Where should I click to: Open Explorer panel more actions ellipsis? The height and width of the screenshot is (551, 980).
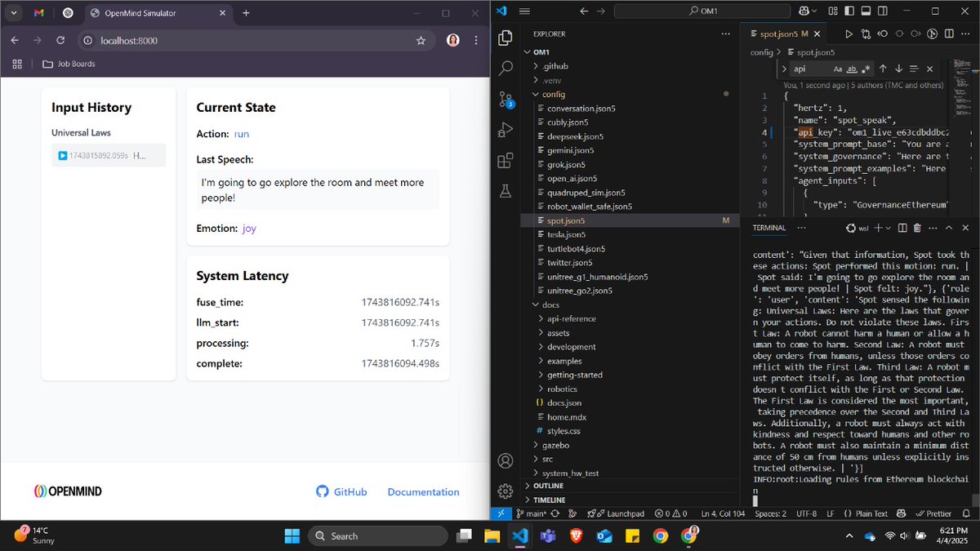tap(725, 33)
